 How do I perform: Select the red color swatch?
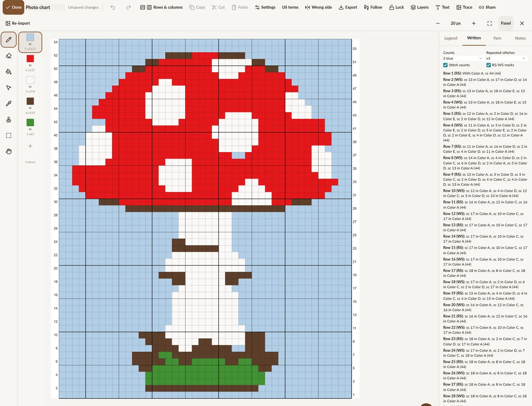click(30, 59)
